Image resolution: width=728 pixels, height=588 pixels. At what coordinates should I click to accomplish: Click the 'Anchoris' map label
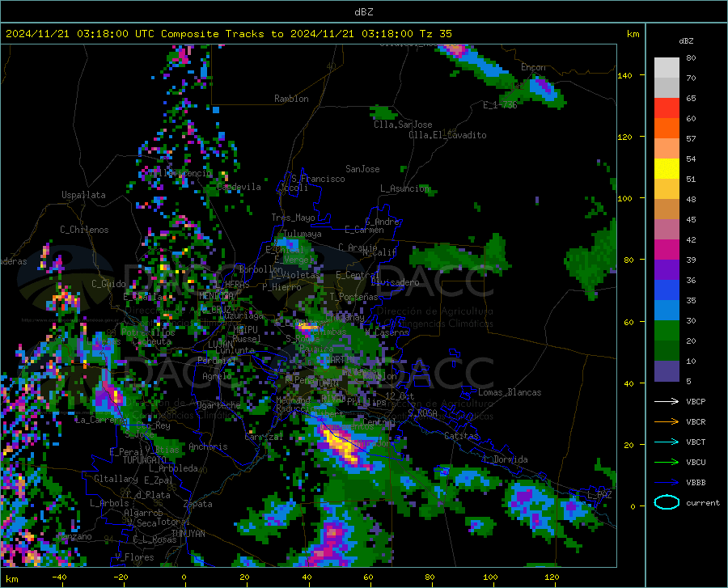click(208, 447)
